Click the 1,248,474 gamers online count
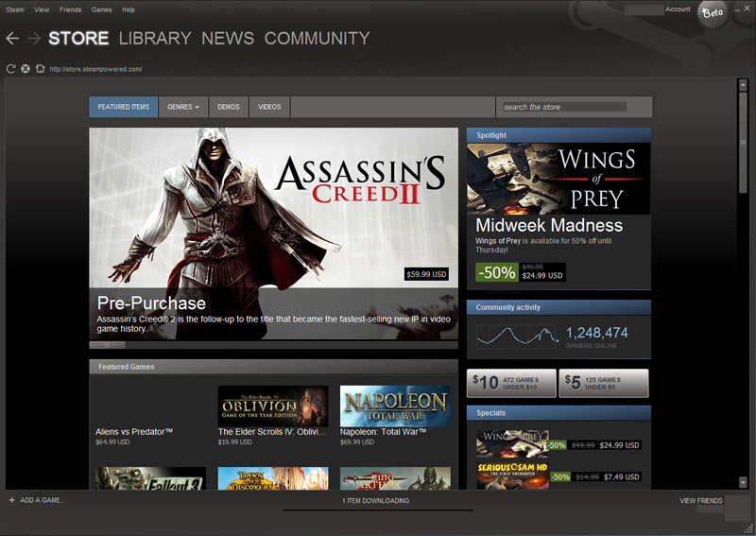Screen dimensions: 756x536 tap(596, 333)
